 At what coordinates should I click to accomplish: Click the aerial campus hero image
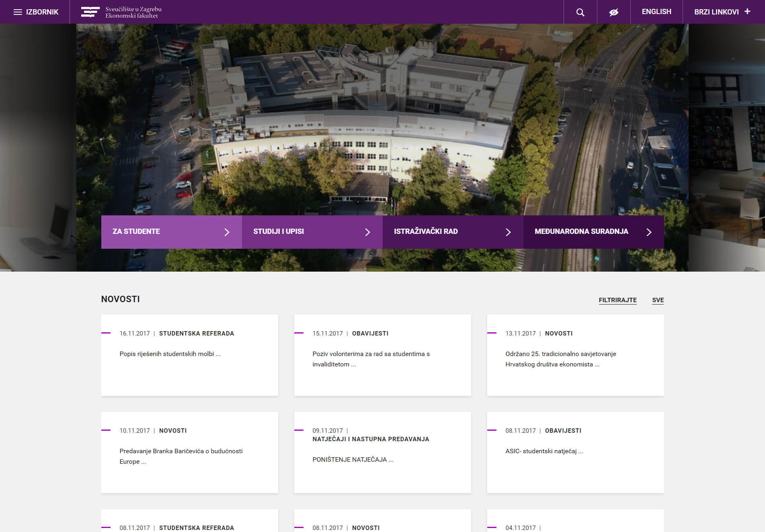click(382, 121)
